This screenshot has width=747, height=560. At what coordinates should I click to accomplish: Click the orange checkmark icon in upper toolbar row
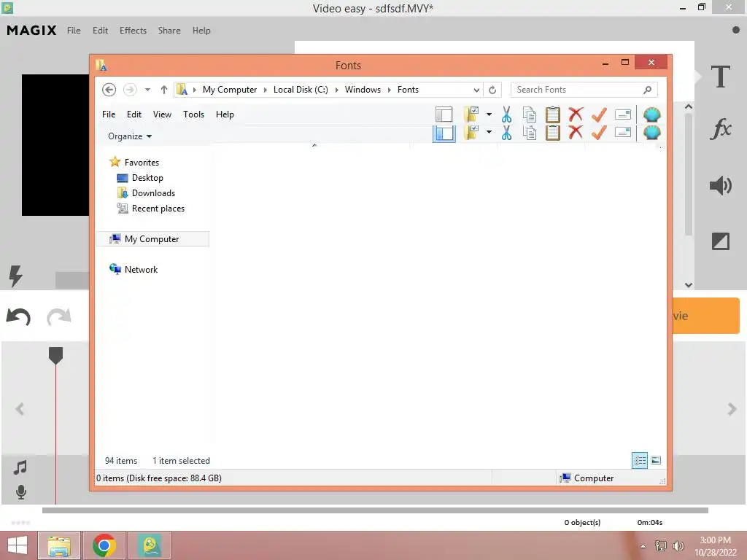pyautogui.click(x=599, y=114)
